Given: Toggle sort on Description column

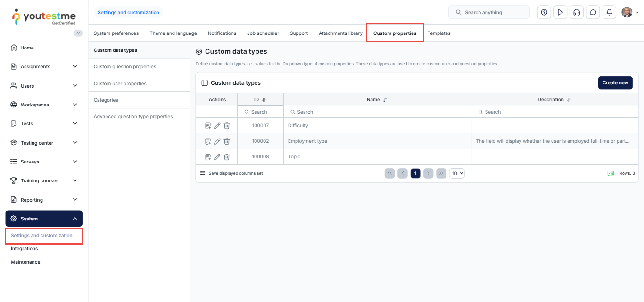Looking at the screenshot, I should tap(569, 100).
